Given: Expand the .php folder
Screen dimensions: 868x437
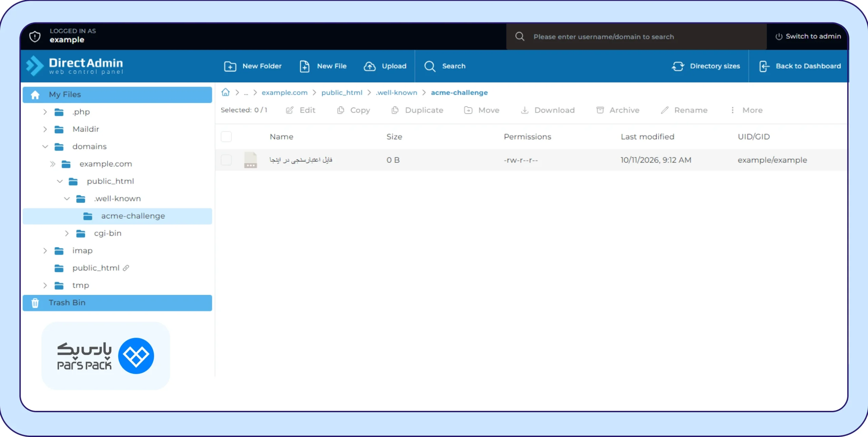Looking at the screenshot, I should coord(45,112).
